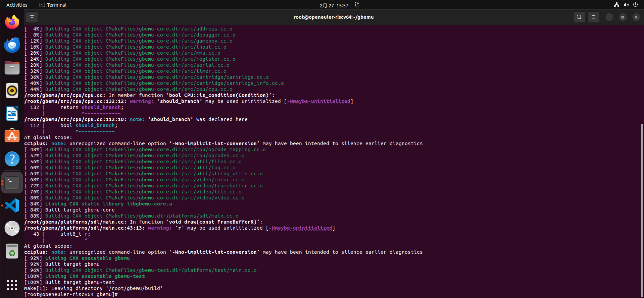Open the Files manager in dock
Viewport: 644px width, 298px height.
point(12,68)
